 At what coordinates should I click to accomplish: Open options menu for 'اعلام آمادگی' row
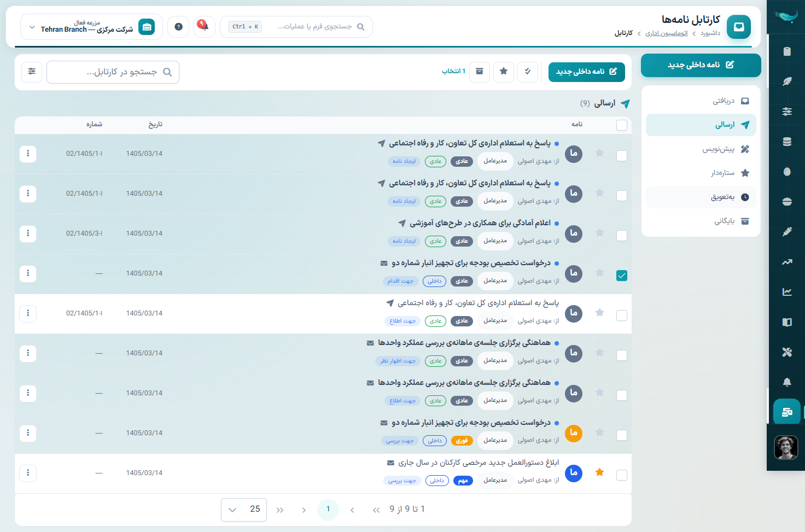[28, 233]
